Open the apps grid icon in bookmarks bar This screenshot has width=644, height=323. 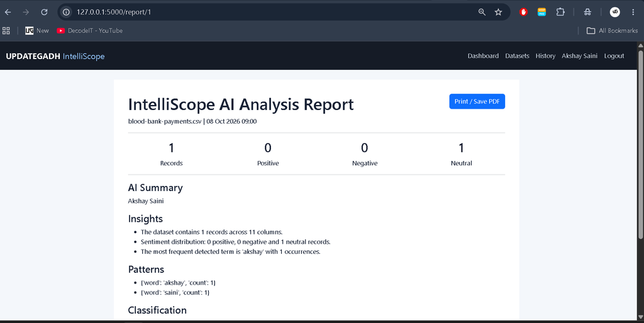(x=6, y=31)
